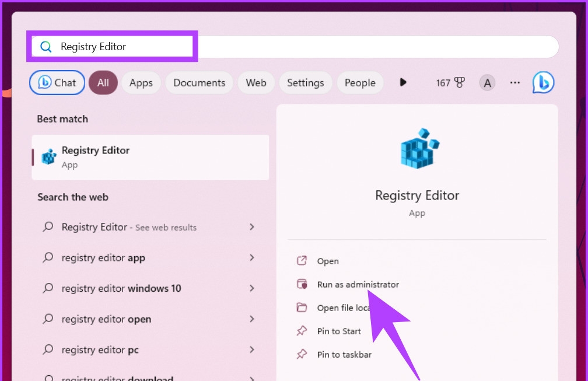
Task: Click the large Registry Editor icon in preview pane
Action: coord(419,149)
